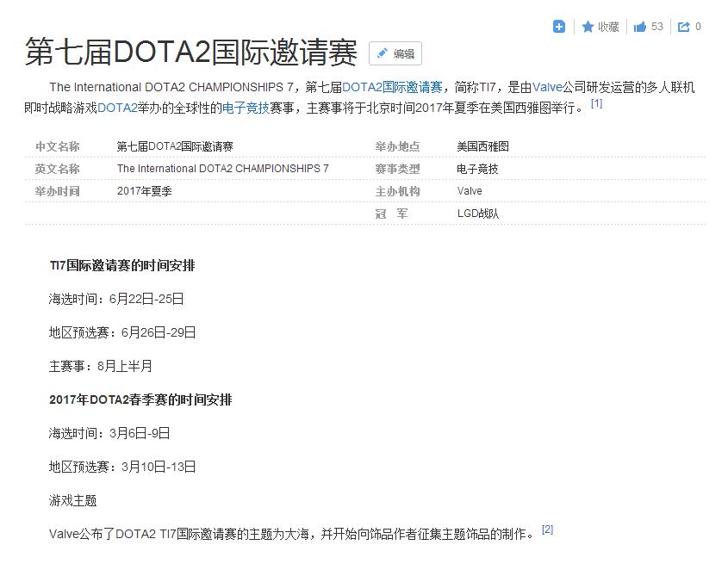Click the 2017年DOTA2春季赛的时间安排 heading
728x576 pixels.
140,399
